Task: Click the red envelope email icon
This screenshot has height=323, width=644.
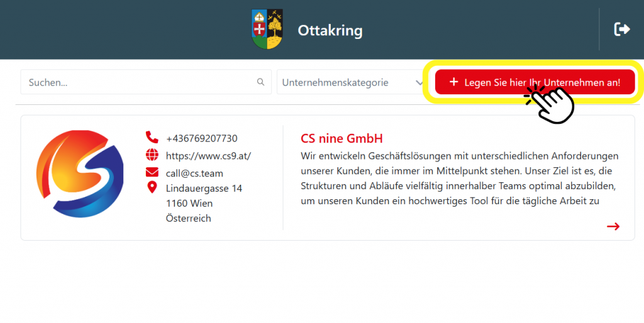Action: [152, 173]
